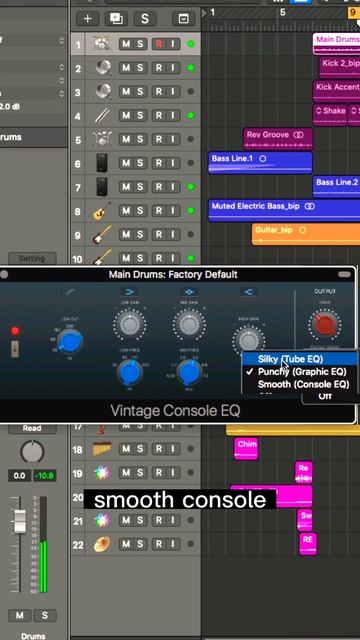Click the Chim region on track 18
Image resolution: width=360 pixels, height=640 pixels.
coord(246,449)
